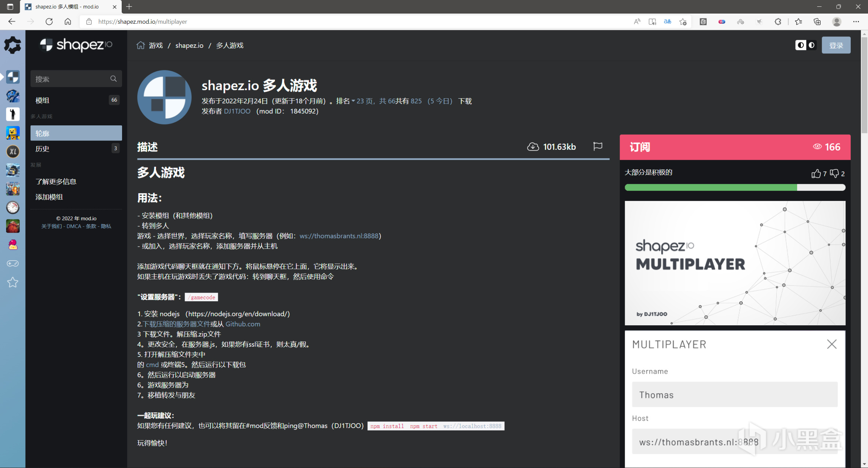Open the XL game icon in sidebar
The width and height of the screenshot is (868, 468).
(x=13, y=151)
